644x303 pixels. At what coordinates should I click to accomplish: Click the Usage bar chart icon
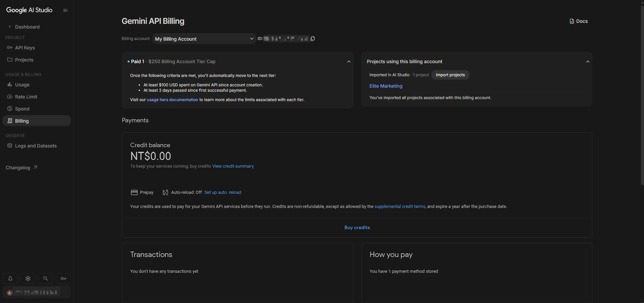point(10,85)
